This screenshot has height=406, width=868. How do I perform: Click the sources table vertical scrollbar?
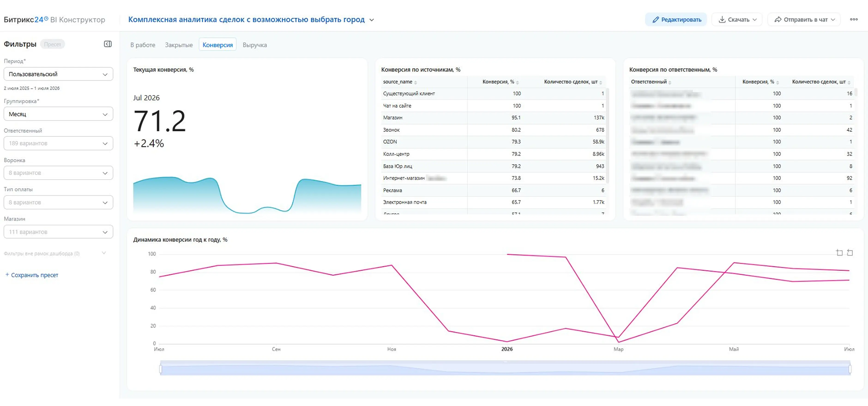coord(608,135)
